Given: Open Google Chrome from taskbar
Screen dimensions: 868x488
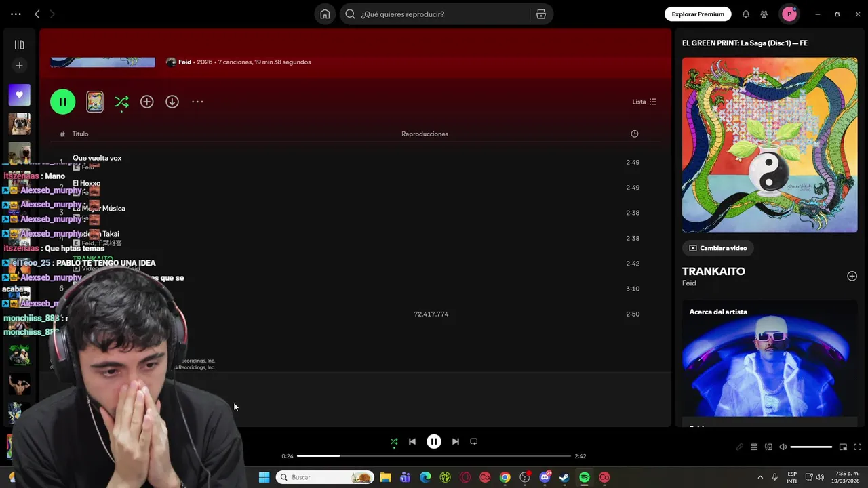Looking at the screenshot, I should 505,477.
